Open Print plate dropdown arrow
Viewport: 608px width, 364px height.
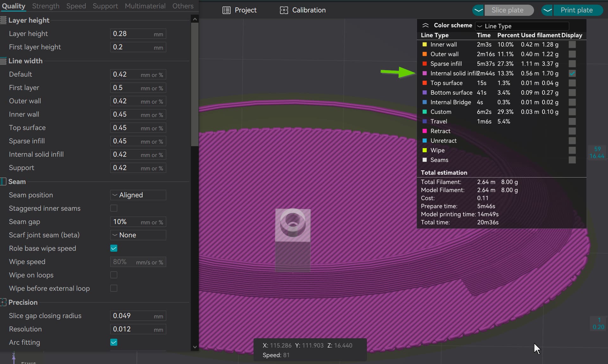[548, 10]
